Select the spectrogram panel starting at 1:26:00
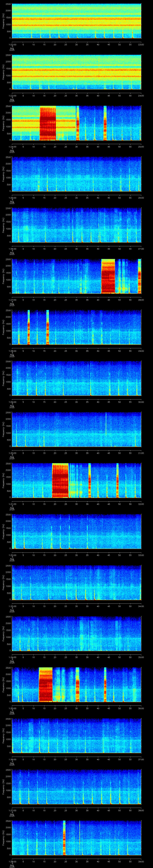This screenshot has width=153, height=868. (x=77, y=225)
